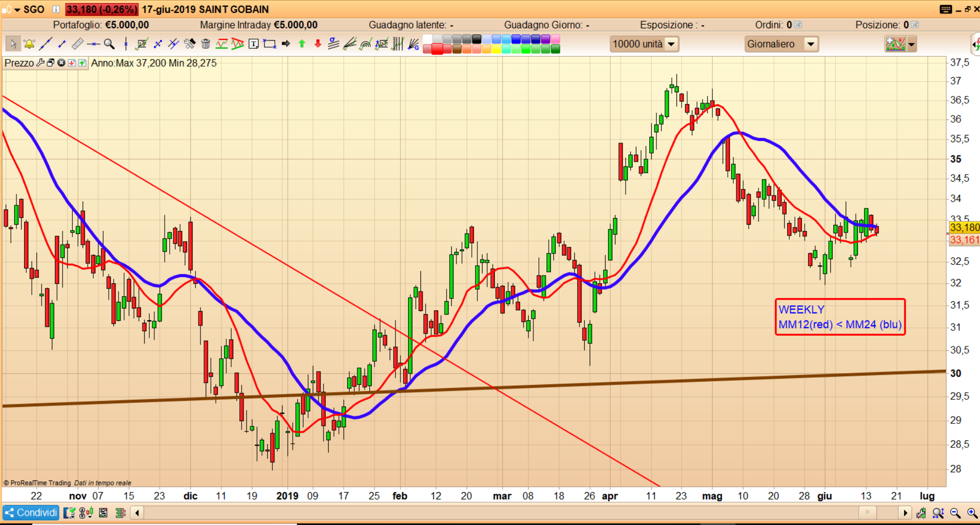
Task: Click the WEEKLY MM12 annotation text
Action: tap(840, 317)
